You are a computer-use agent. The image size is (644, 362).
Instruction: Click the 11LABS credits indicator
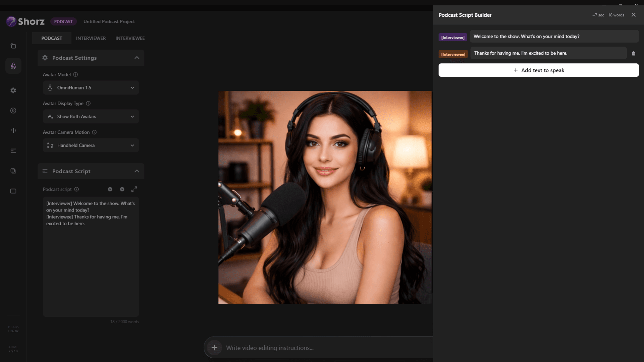click(x=13, y=329)
